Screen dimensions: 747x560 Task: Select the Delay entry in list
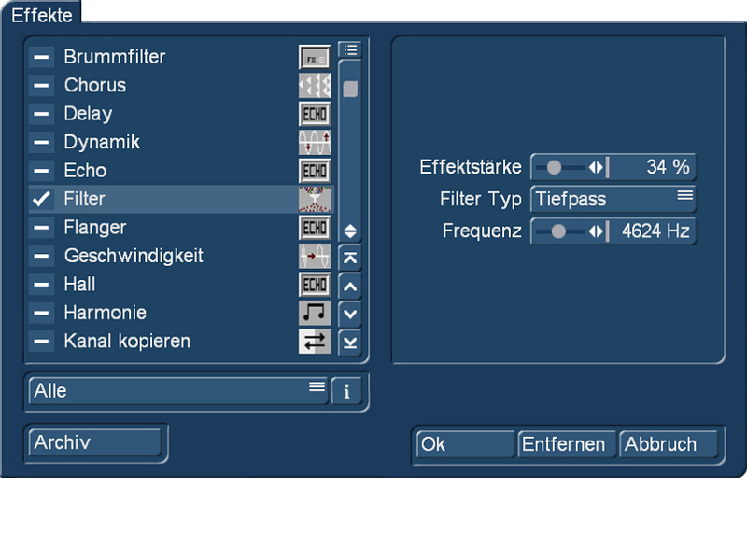point(180,114)
